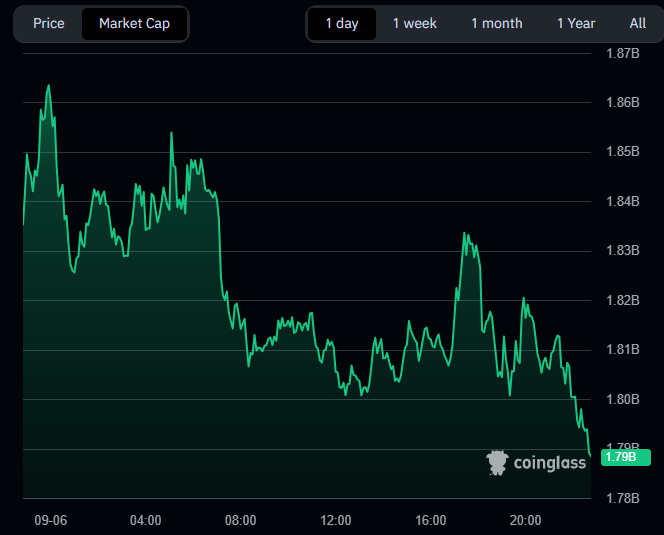Switch the chart to 1 month

496,23
